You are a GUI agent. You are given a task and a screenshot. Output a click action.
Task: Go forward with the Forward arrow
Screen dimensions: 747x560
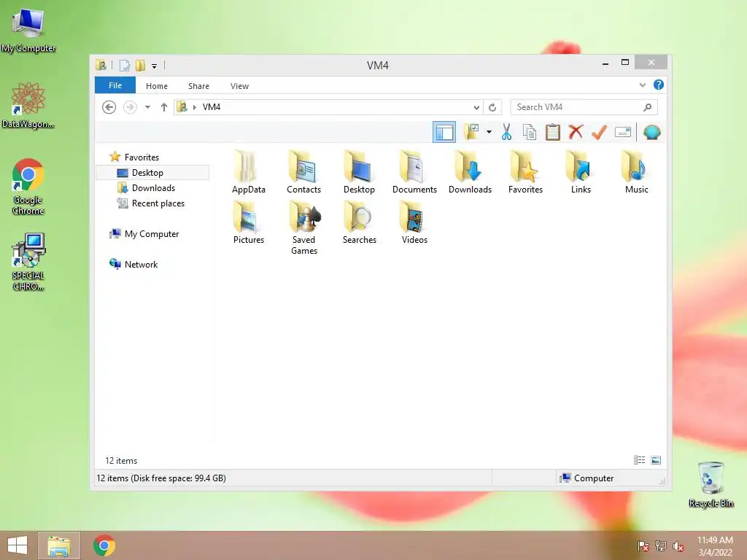tap(130, 107)
